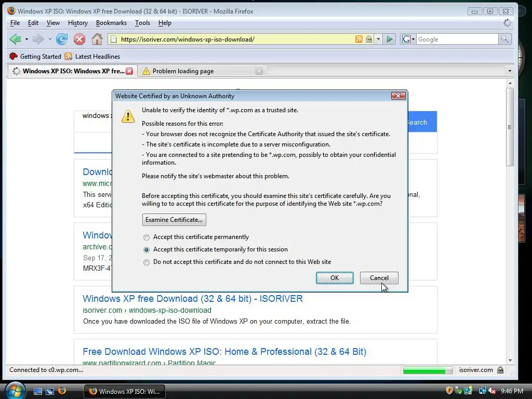The height and width of the screenshot is (399, 532).
Task: Click the network tray icon
Action: 482,391
